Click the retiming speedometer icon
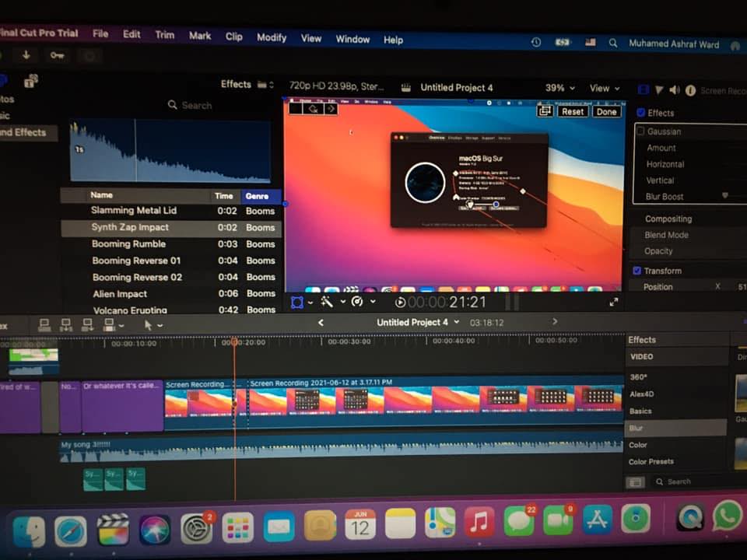 (357, 302)
